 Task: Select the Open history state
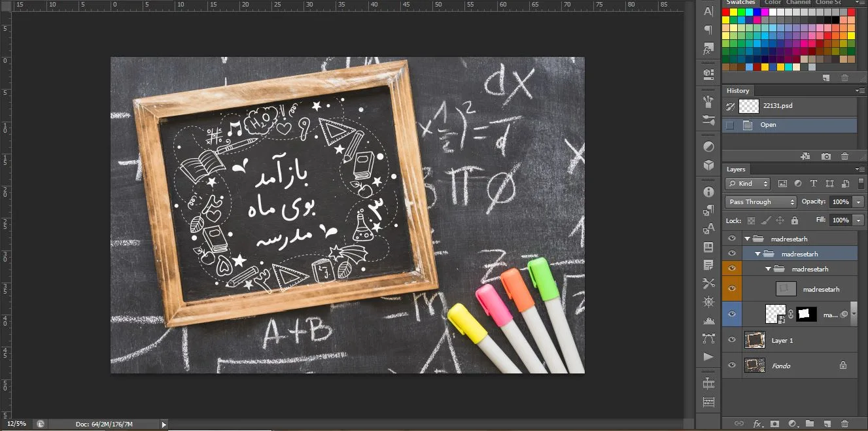[x=790, y=125]
